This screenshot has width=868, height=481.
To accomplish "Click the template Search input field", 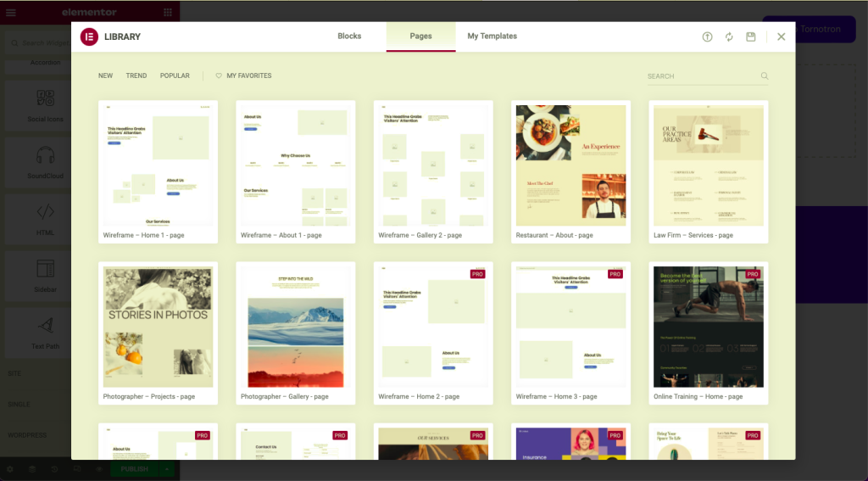I will 702,76.
